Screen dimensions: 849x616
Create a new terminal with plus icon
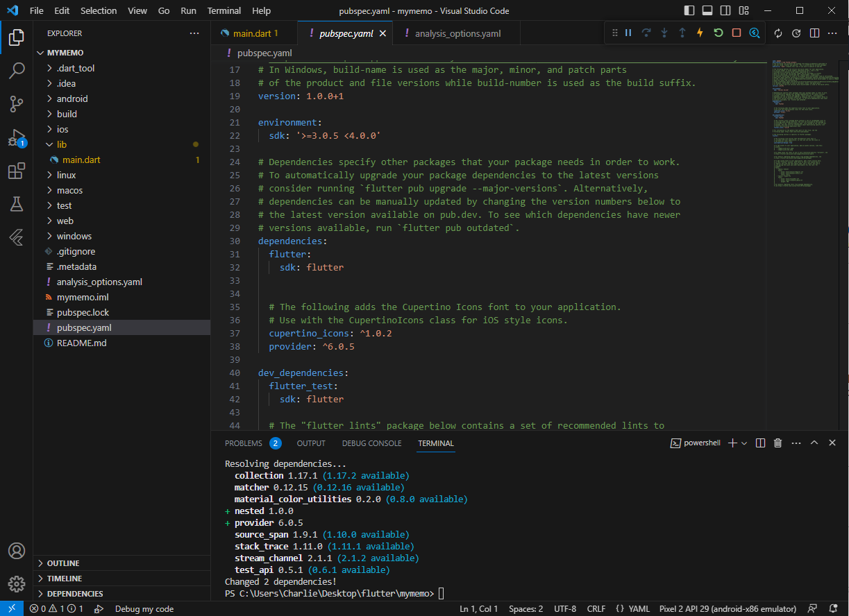click(732, 443)
